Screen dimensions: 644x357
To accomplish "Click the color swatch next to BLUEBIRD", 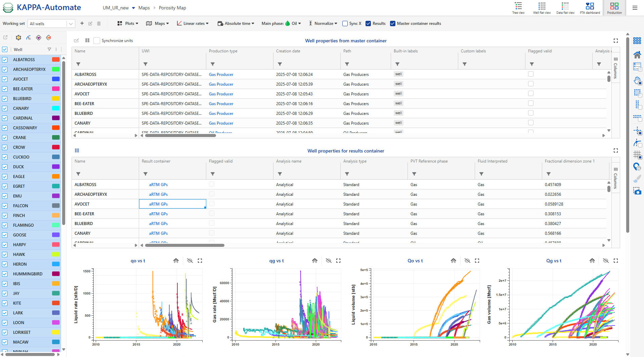I will pos(56,98).
